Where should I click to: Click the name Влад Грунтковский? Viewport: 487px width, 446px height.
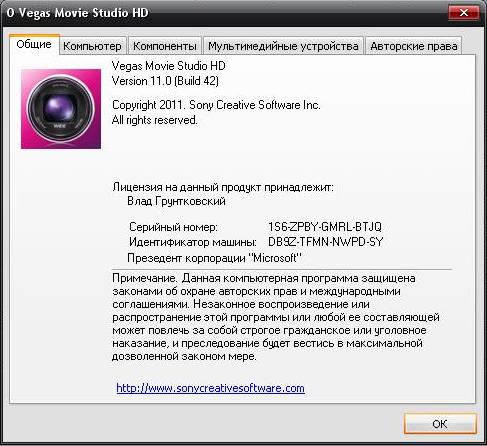tap(176, 201)
